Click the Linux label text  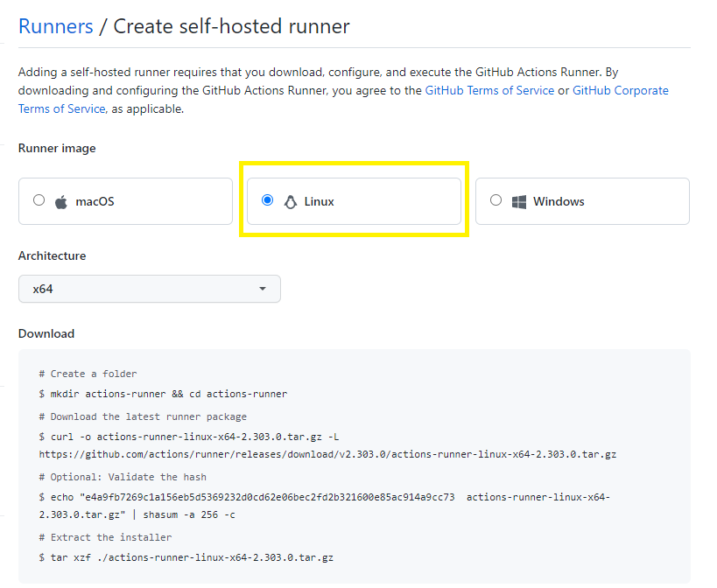point(320,201)
